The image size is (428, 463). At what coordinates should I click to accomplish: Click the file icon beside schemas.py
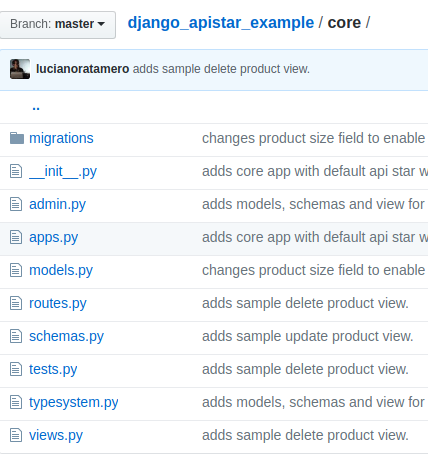point(16,336)
